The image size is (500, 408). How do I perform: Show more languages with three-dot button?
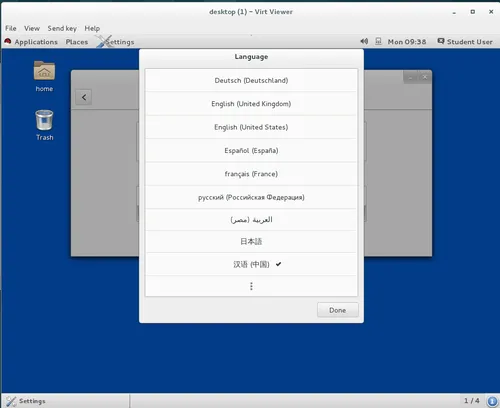tap(251, 286)
